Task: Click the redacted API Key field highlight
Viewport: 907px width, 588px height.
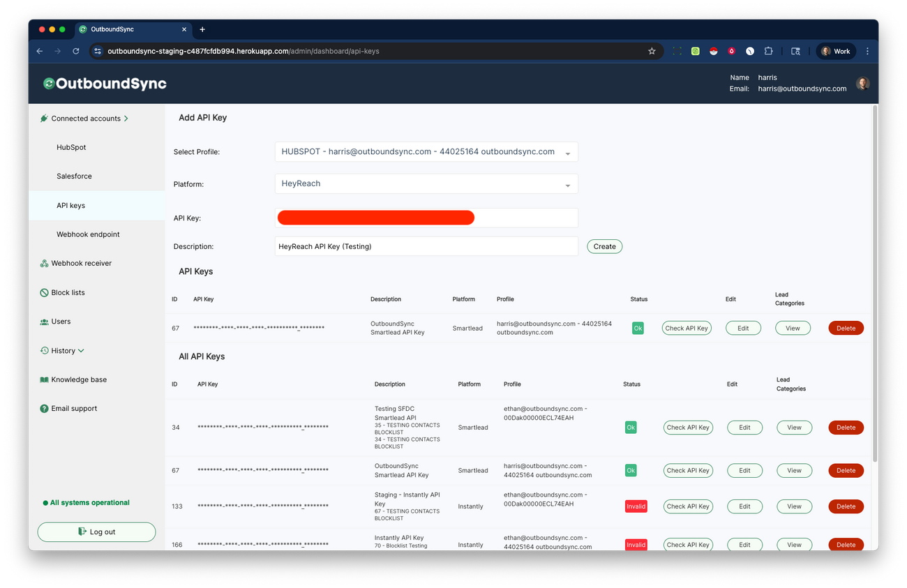Action: [375, 218]
